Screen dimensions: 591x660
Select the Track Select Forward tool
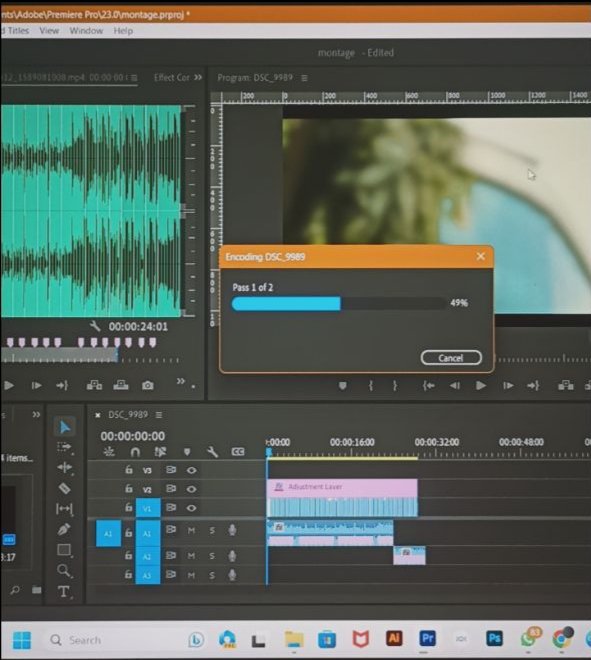point(64,447)
